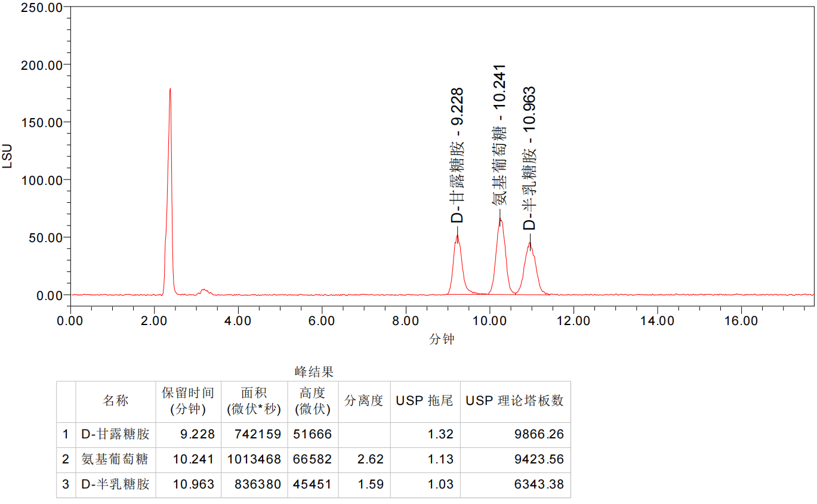Click the 分离度 column header

363,401
